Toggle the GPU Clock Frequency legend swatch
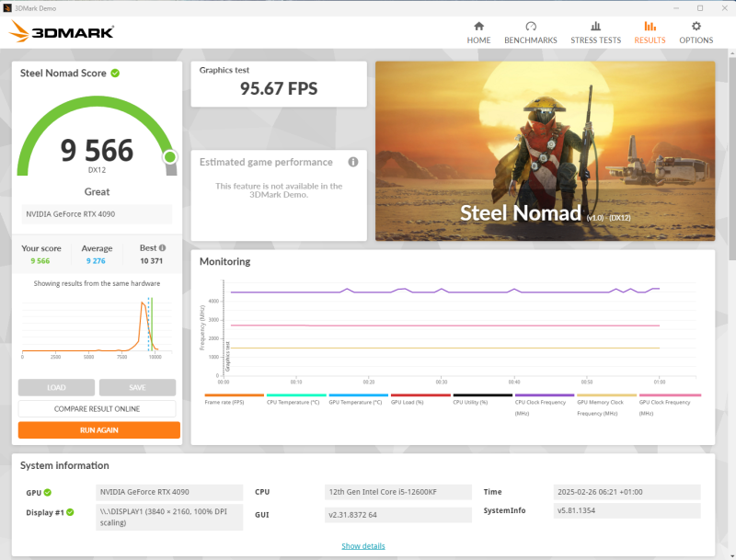The image size is (736, 560). coord(670,394)
